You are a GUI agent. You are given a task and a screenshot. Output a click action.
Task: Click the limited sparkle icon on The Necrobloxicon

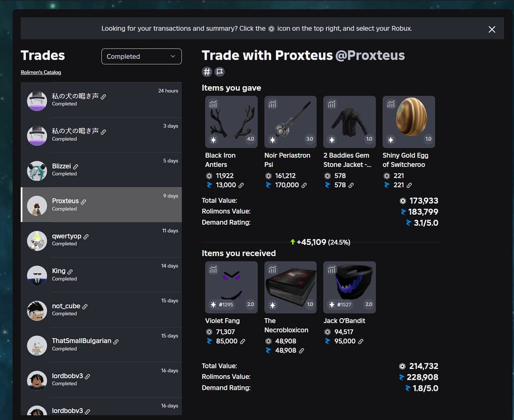point(273,305)
